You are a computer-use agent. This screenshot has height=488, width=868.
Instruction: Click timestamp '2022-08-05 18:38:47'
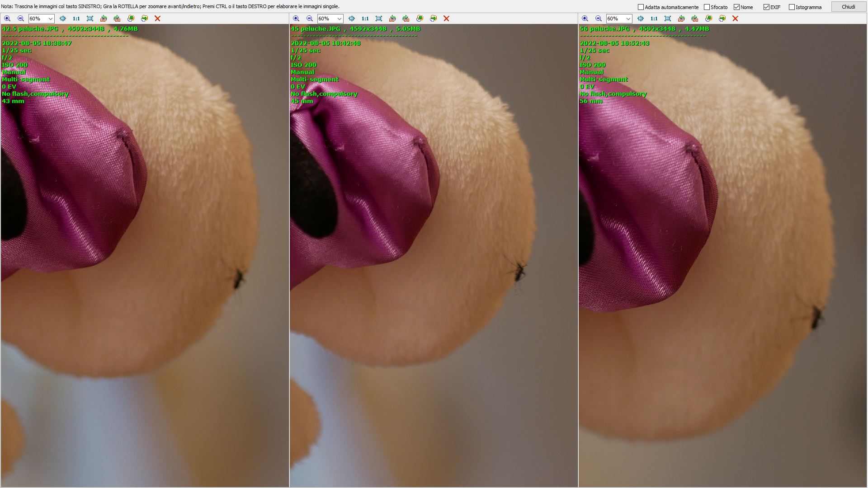click(37, 43)
